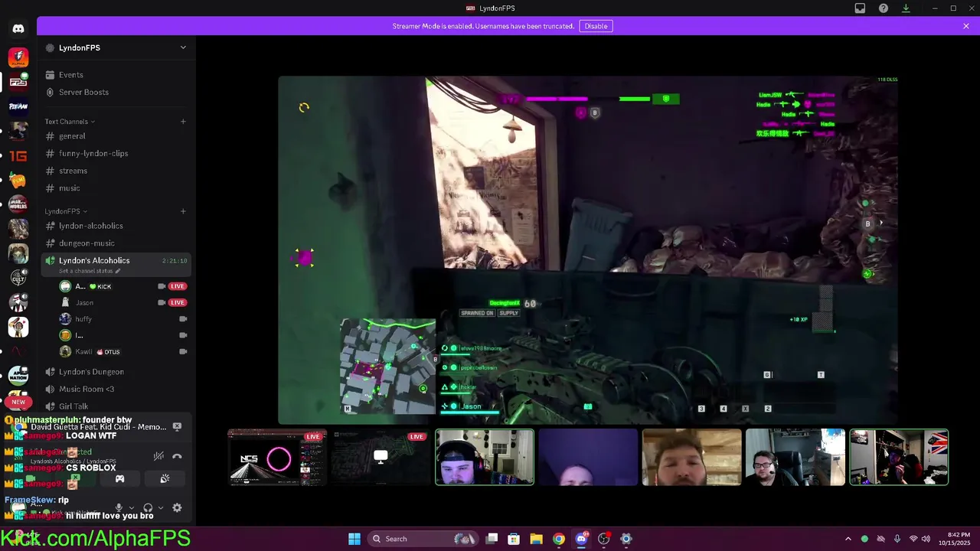
Task: Toggle headphone deafen
Action: pyautogui.click(x=148, y=507)
